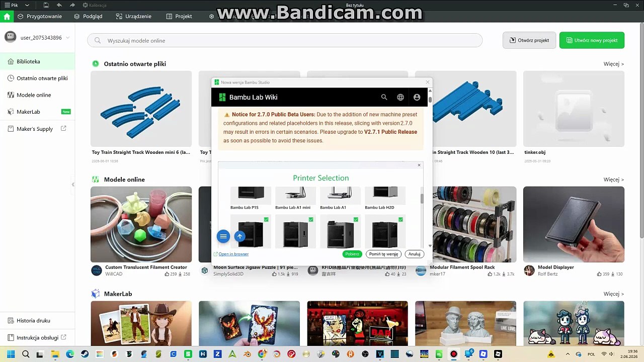Switch to the Projekt tab
Screen dimensions: 644x362
click(179, 16)
